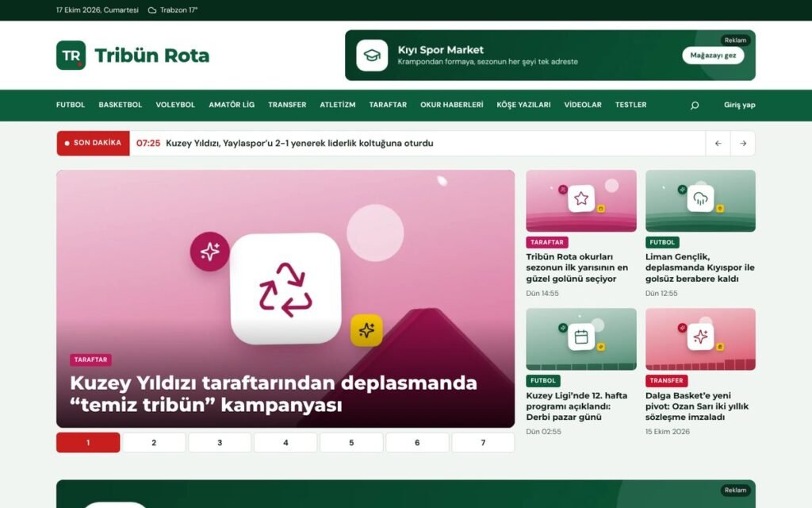
Task: Open the AMATÖR LİG menu item
Action: click(x=232, y=105)
